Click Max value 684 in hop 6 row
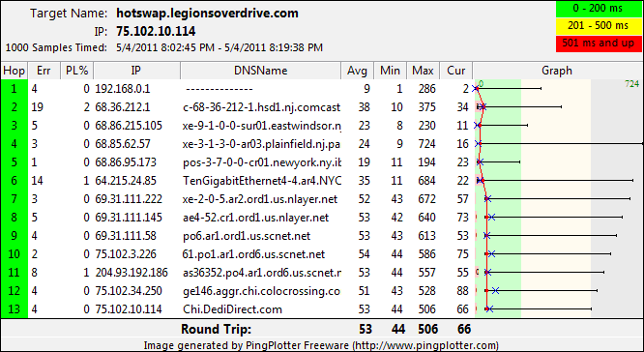This screenshot has height=352, width=644. click(x=426, y=181)
